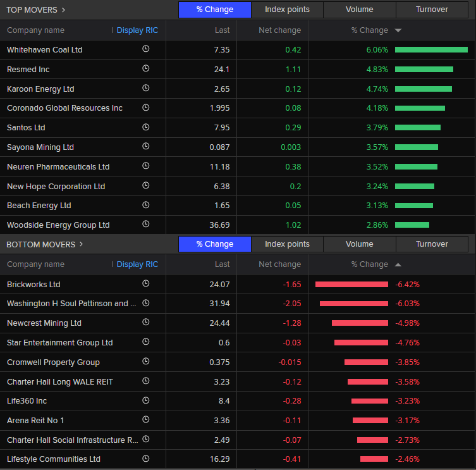The width and height of the screenshot is (476, 470).
Task: Click the red bar for Brickworks -6.42%
Action: (x=351, y=285)
